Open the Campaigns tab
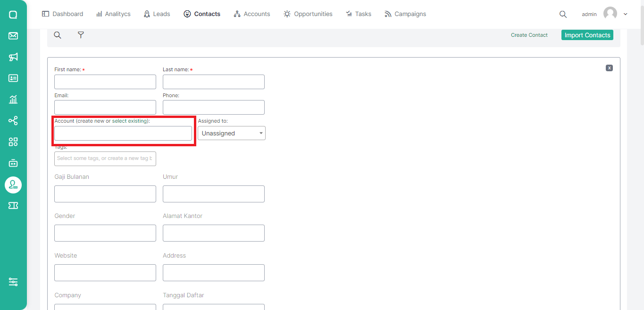The image size is (644, 310). click(405, 14)
